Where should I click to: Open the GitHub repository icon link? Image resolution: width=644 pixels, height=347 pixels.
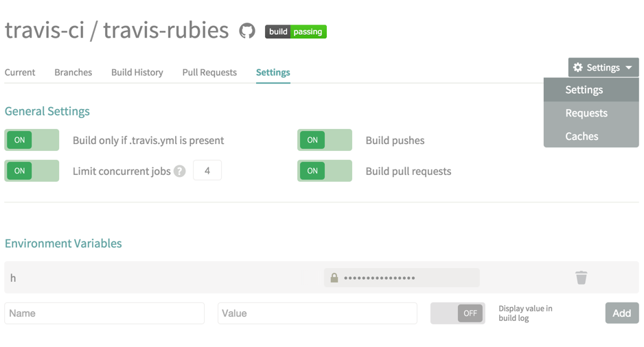click(x=247, y=31)
